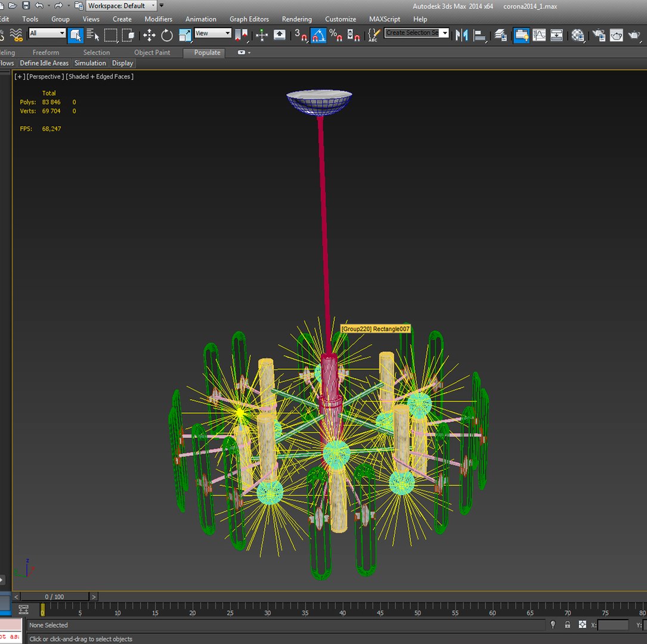Open the Workspace: Default dropdown
The width and height of the screenshot is (647, 644).
(x=121, y=6)
